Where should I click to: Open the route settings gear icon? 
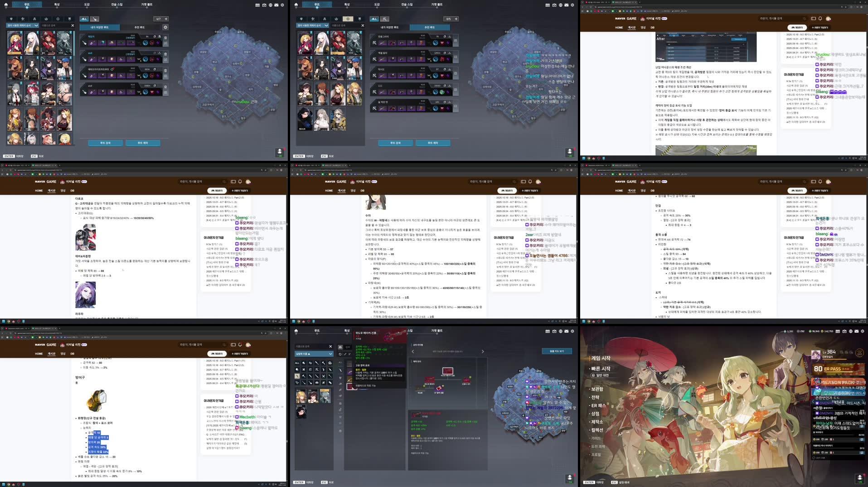point(165,27)
